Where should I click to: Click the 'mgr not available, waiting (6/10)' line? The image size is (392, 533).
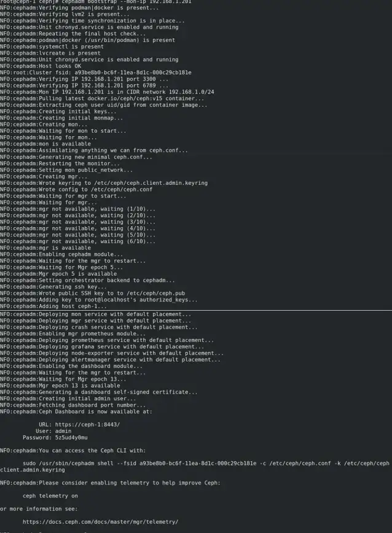[77, 241]
